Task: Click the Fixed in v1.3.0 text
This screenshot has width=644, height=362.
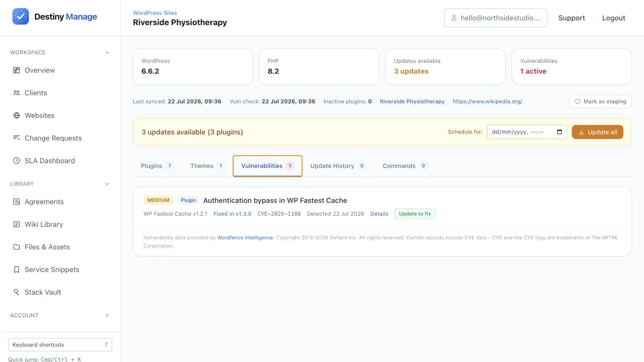Action: pyautogui.click(x=232, y=214)
